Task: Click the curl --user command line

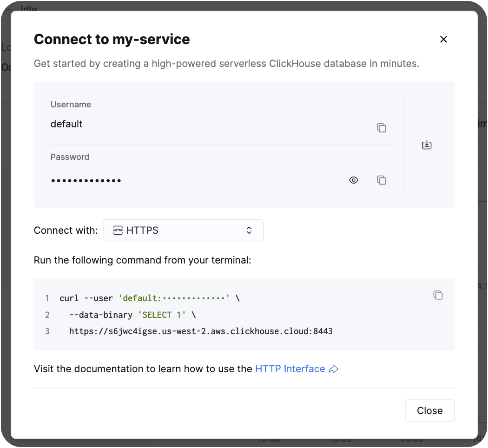Action: point(150,298)
